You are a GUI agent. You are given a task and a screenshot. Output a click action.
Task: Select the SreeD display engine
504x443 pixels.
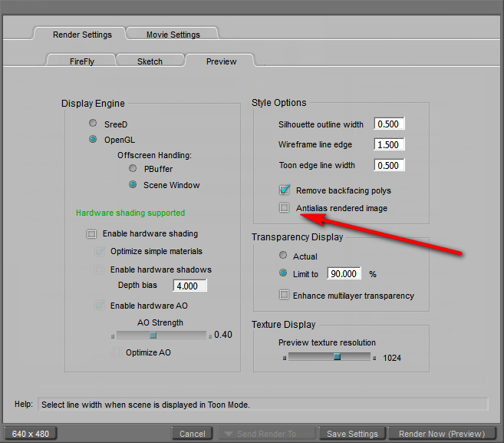93,123
